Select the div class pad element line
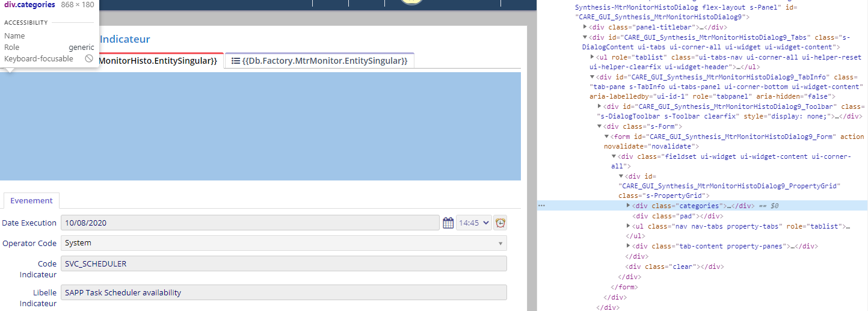 click(677, 216)
